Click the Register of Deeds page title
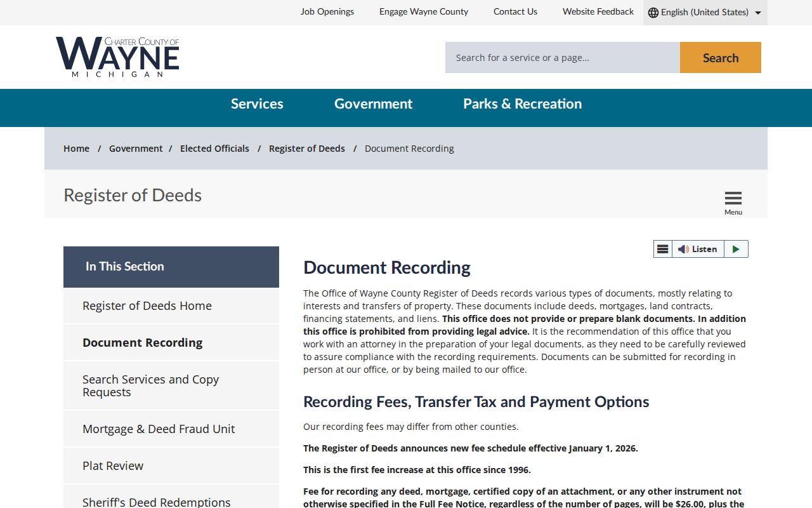Screen dimensions: 812x508 133,195
